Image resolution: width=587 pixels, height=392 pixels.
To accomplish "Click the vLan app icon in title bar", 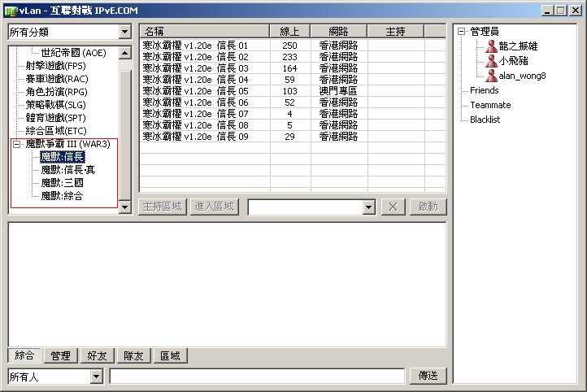I will [9, 10].
